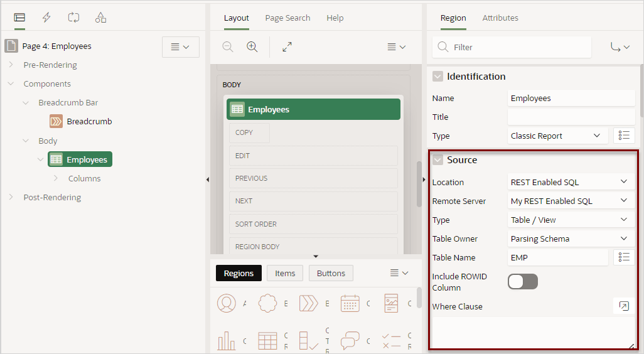Expand the Pre-Rendering tree node
Screen dimensions: 644x354
[x=11, y=65]
